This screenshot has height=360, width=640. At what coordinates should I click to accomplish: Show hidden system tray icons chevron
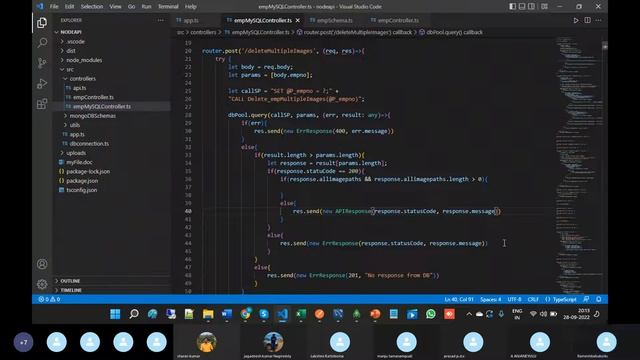click(469, 314)
